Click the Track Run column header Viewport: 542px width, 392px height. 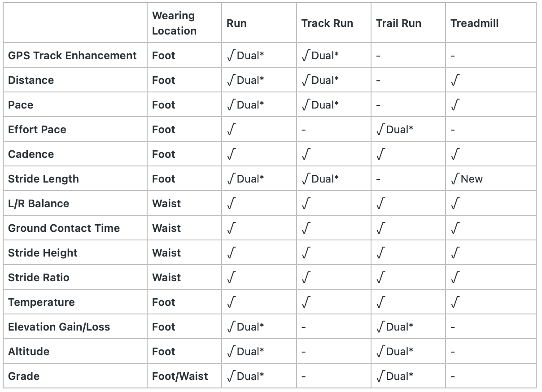pyautogui.click(x=327, y=23)
